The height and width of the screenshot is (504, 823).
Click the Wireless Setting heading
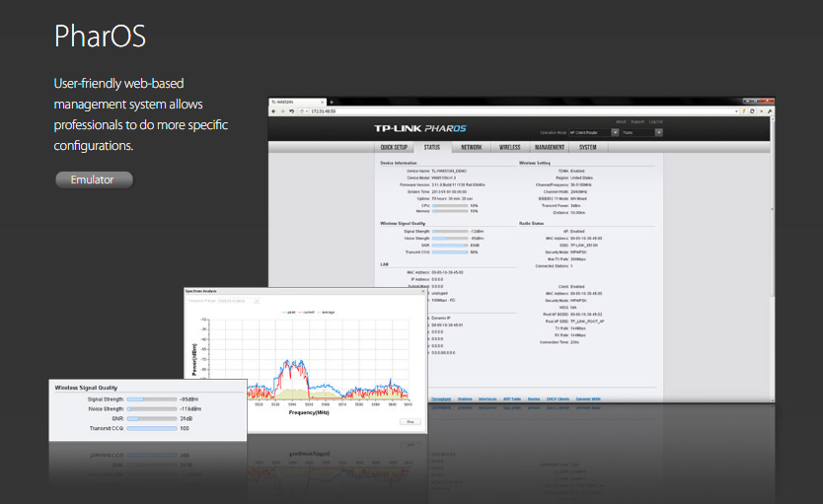[x=535, y=163]
